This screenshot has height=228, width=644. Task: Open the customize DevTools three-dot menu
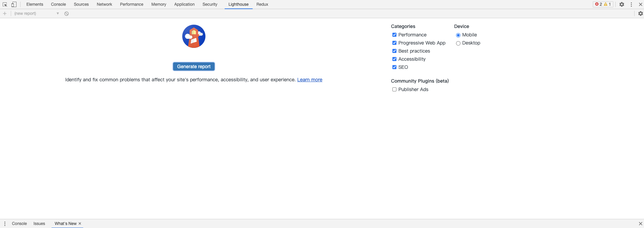point(631,4)
